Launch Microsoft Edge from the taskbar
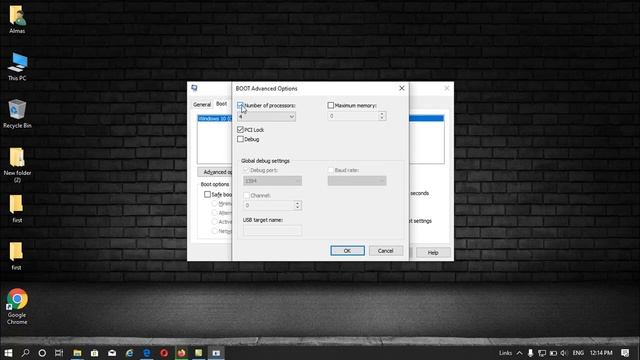The image size is (640, 360). (147, 353)
